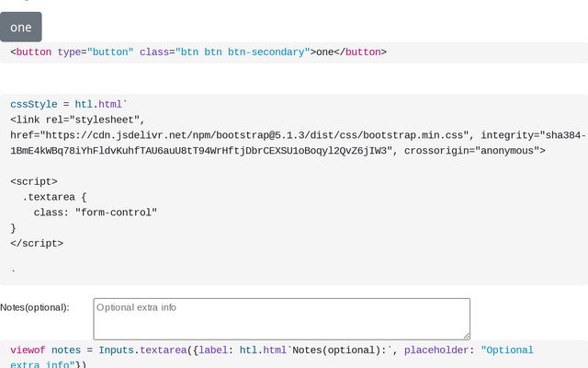Click the gray "one" button
Image resolution: width=588 pixels, height=368 pixels.
21,27
